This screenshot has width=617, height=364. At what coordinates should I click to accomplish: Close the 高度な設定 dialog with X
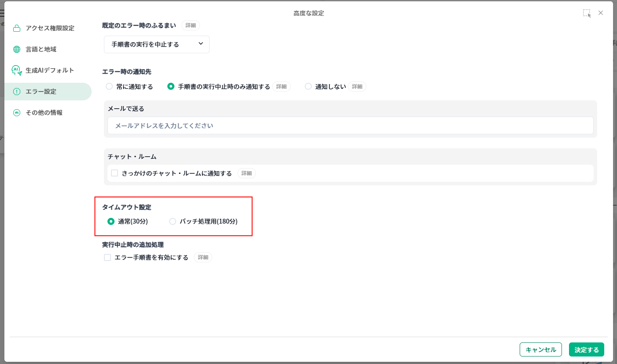601,13
